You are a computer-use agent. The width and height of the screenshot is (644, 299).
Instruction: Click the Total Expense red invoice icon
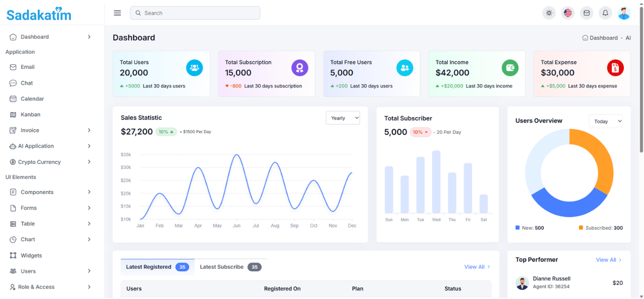pyautogui.click(x=615, y=68)
